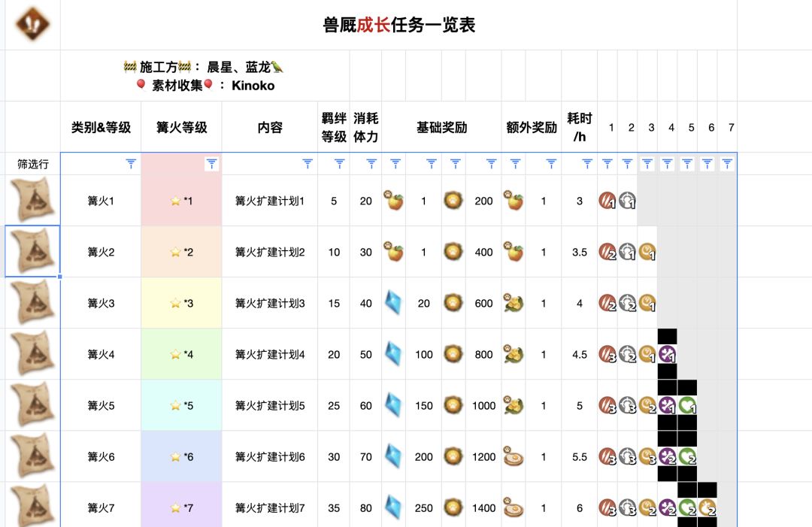Click the yellow flower extra reward icon in 篝火5 row
Viewport: 812px width, 527px height.
point(514,405)
